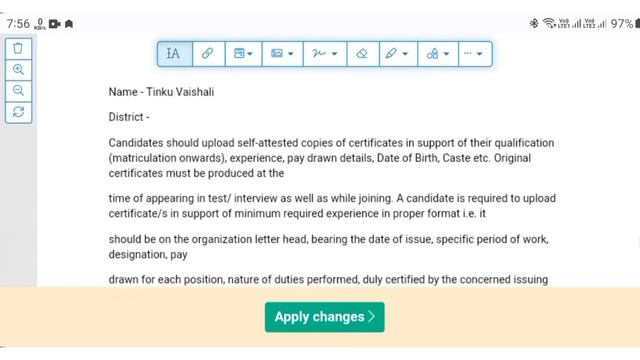Expand the image tool dropdown arrow
This screenshot has height=360, width=640.
[x=291, y=54]
